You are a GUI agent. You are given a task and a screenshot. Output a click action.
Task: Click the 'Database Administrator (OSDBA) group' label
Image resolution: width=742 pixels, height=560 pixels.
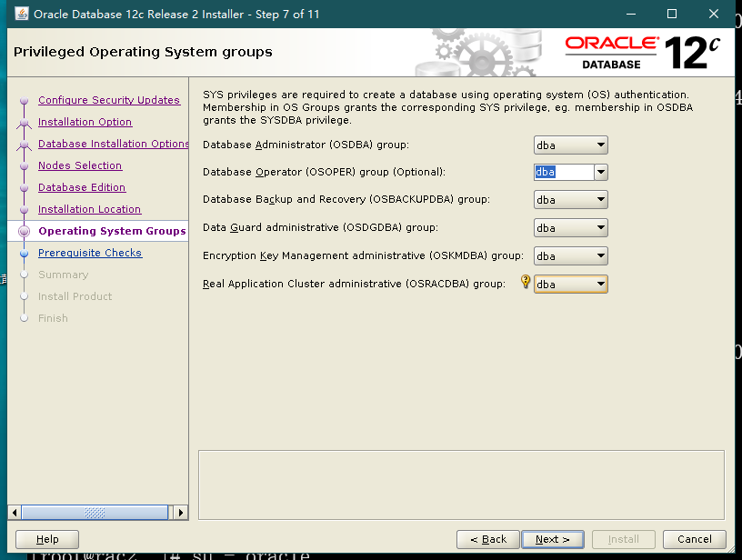coord(306,145)
